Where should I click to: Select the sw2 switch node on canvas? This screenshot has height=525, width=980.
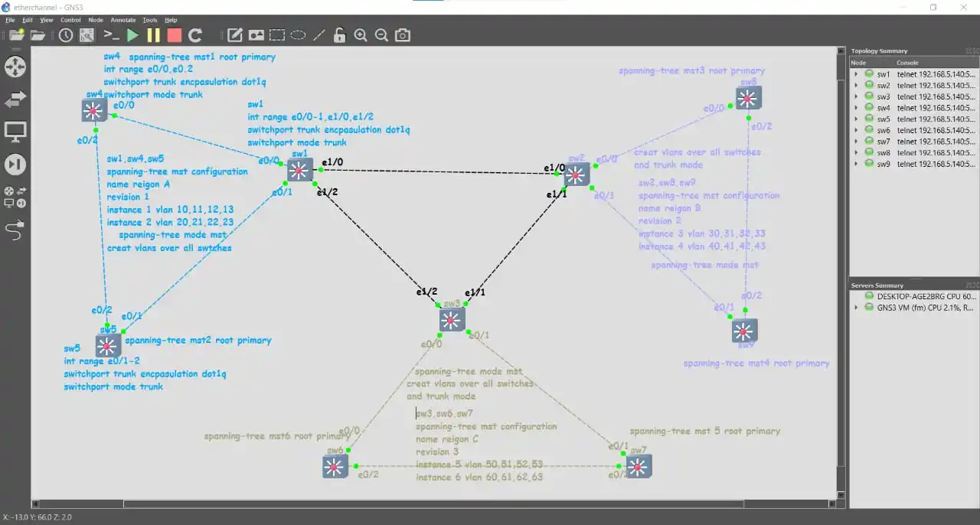pyautogui.click(x=577, y=174)
